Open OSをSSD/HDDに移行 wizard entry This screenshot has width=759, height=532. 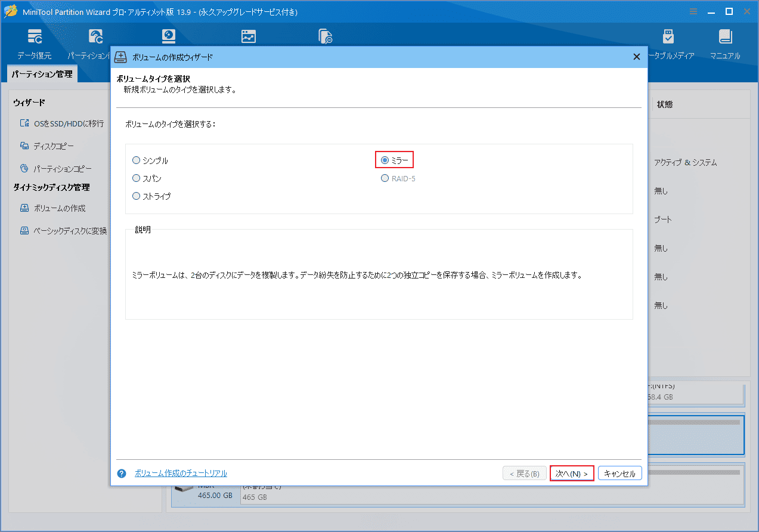point(69,123)
